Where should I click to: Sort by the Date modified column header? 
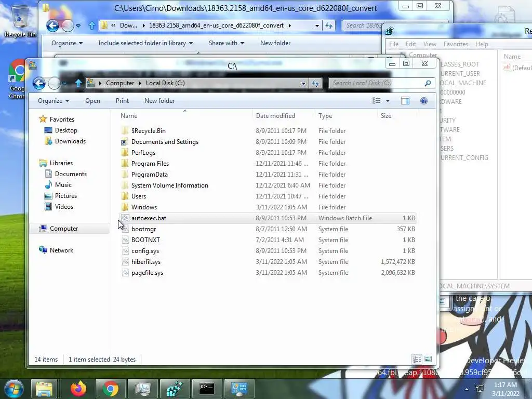pyautogui.click(x=284, y=116)
